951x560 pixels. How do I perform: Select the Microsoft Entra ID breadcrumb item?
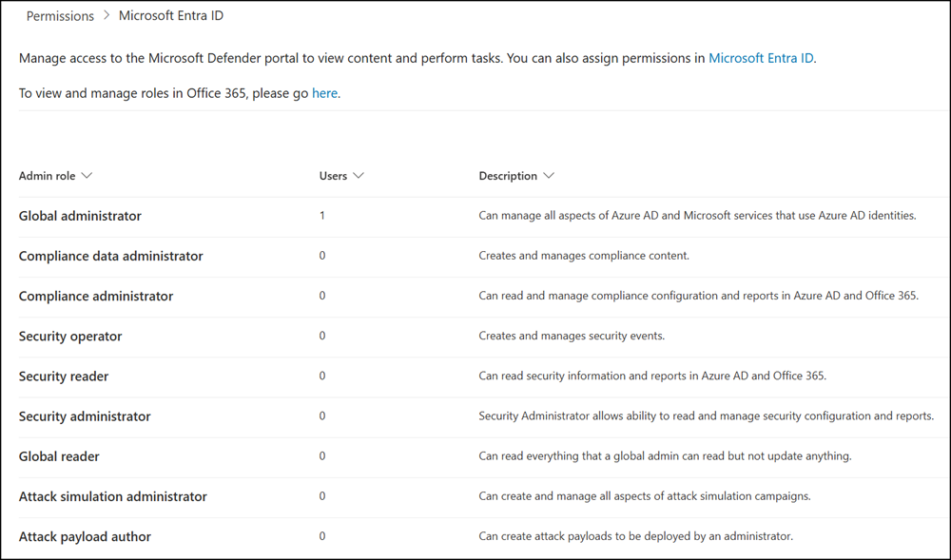pyautogui.click(x=171, y=15)
